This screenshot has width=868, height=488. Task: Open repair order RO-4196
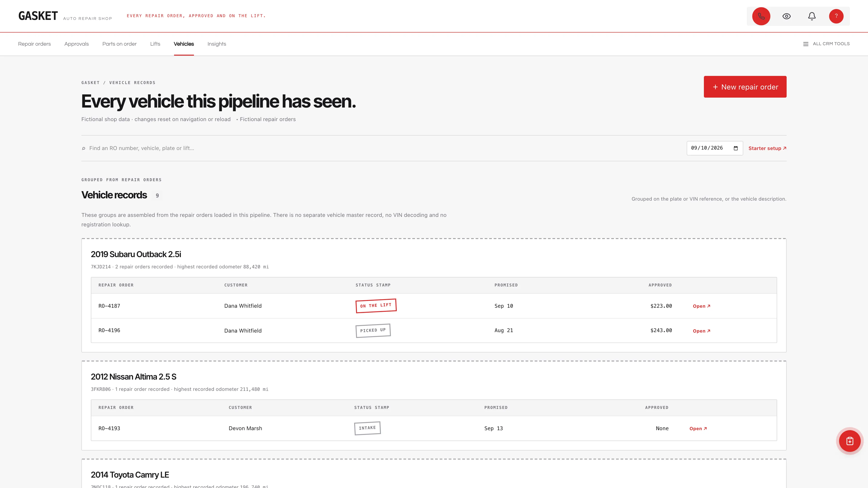coord(702,331)
